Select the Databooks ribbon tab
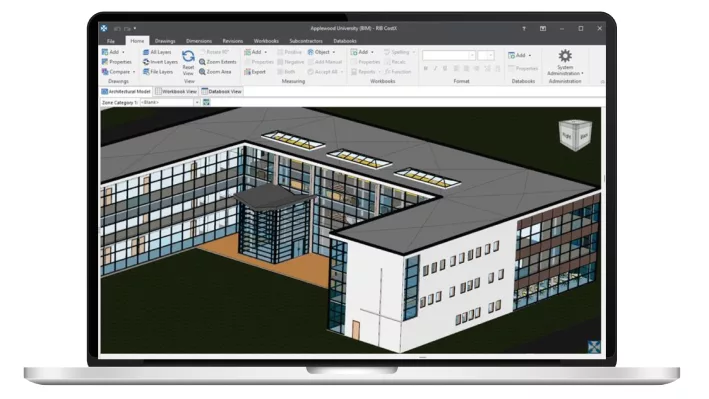Image resolution: width=709 pixels, height=399 pixels. 345,41
